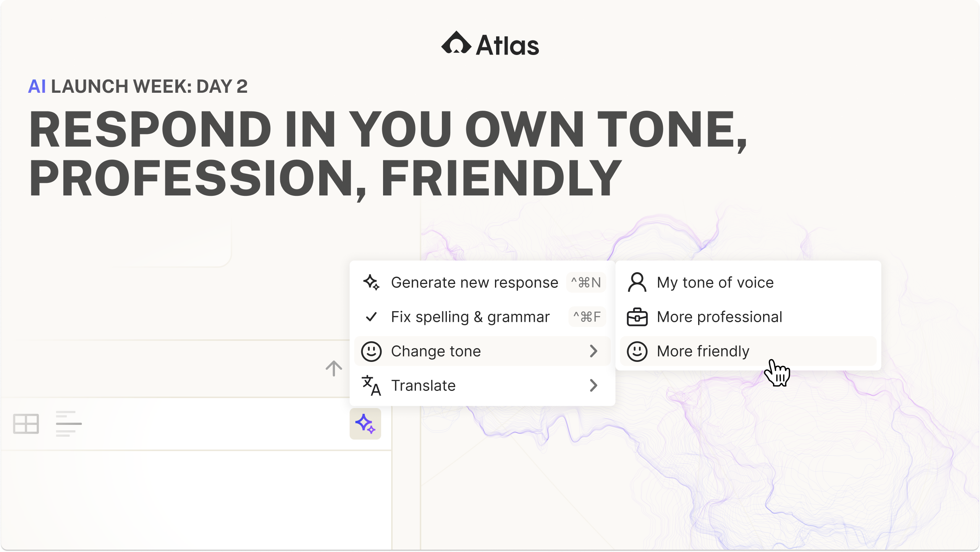
Task: Click person icon beside My tone of voice
Action: point(637,282)
